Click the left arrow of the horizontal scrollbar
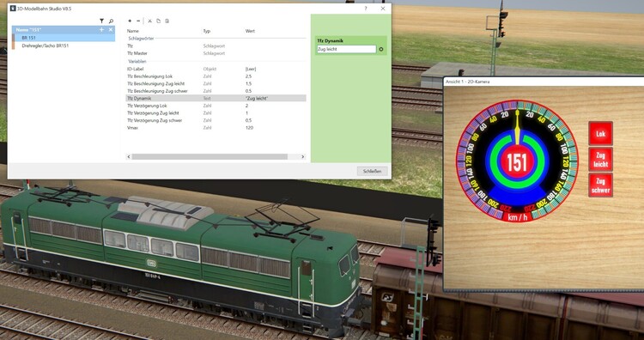644x340 pixels. click(129, 157)
